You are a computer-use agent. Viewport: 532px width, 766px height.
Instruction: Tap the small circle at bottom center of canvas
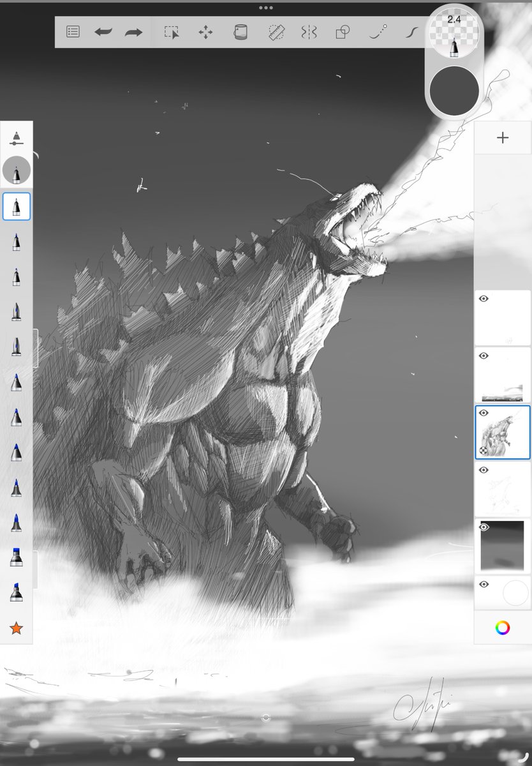pyautogui.click(x=266, y=717)
